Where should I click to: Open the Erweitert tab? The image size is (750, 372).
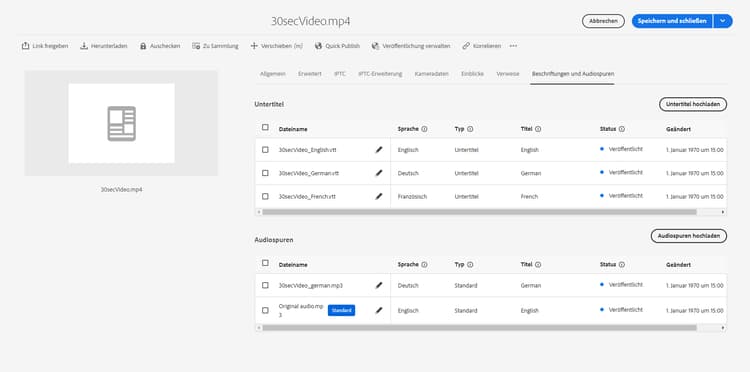[x=309, y=74]
